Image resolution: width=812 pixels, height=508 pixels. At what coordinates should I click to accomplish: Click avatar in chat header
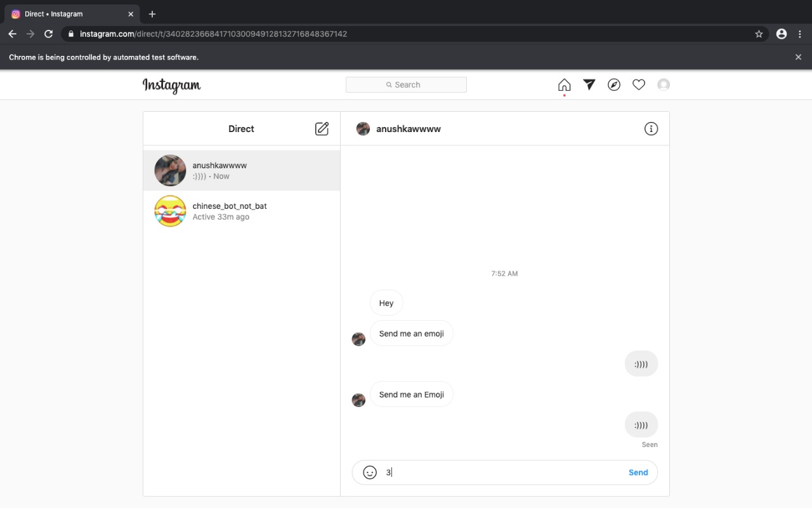click(363, 129)
